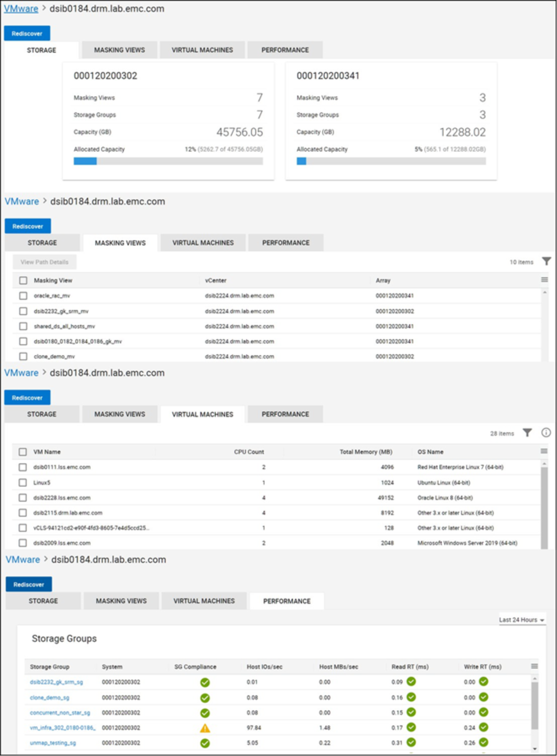Check the dsib0180_0182_0184_0186_gk_mv checkbox
Image resolution: width=557 pixels, height=756 pixels.
[23, 341]
